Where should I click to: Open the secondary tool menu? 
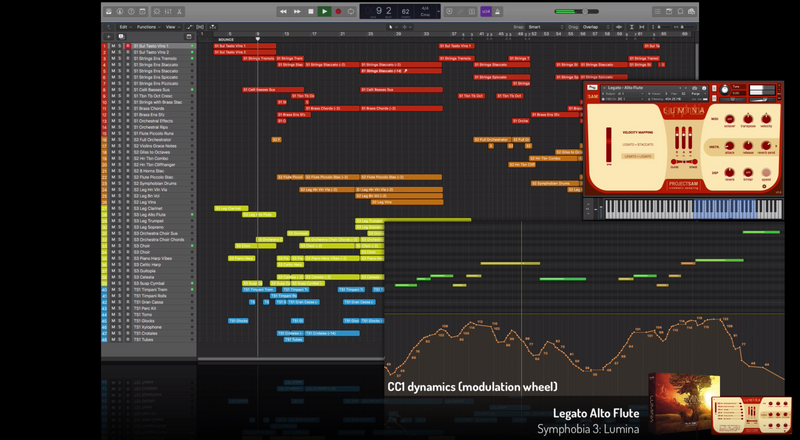pos(406,27)
